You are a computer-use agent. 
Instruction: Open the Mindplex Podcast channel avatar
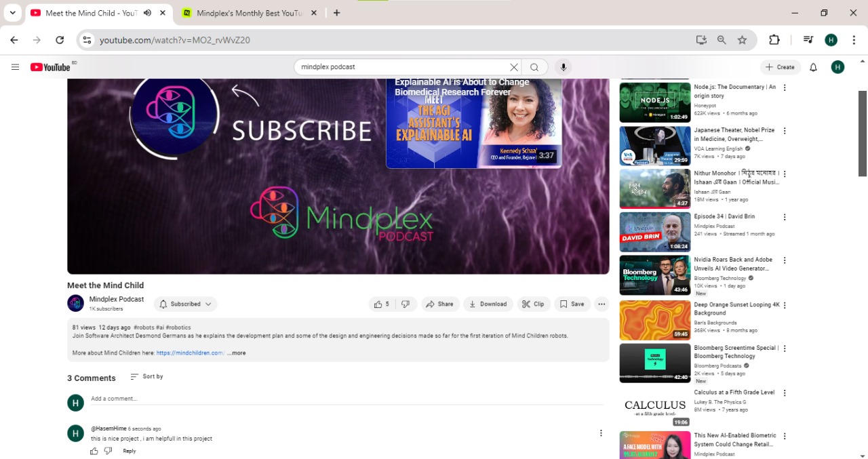tap(75, 303)
